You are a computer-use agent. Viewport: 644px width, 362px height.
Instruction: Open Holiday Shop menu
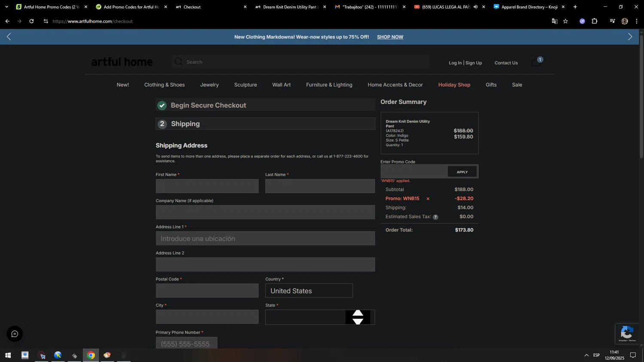[x=454, y=85]
